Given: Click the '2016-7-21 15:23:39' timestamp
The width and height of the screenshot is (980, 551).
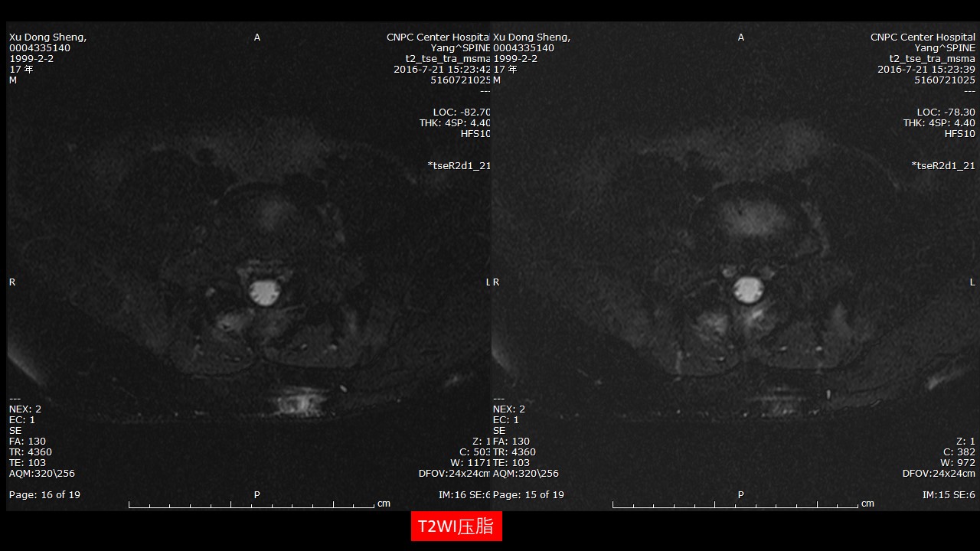Looking at the screenshot, I should [x=926, y=70].
